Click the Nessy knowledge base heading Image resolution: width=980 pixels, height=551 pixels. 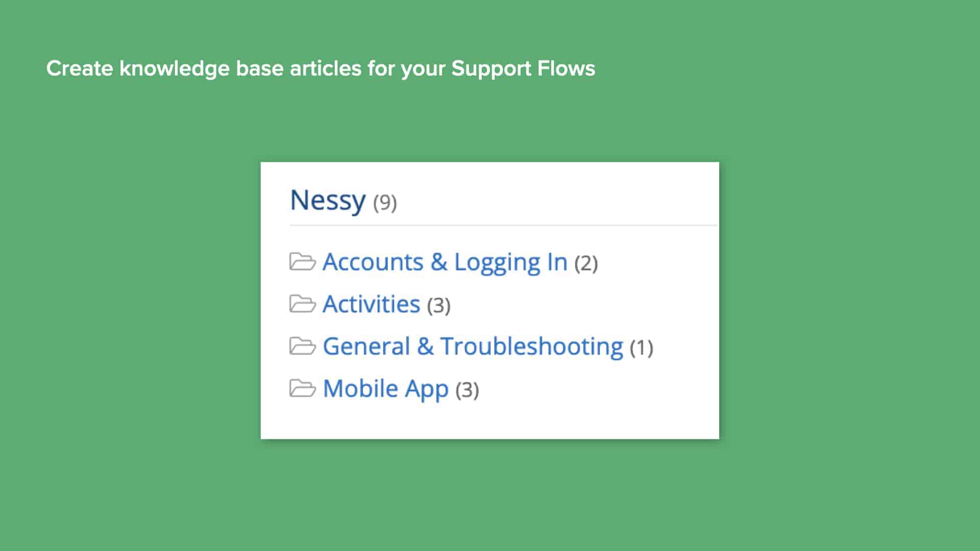tap(328, 201)
